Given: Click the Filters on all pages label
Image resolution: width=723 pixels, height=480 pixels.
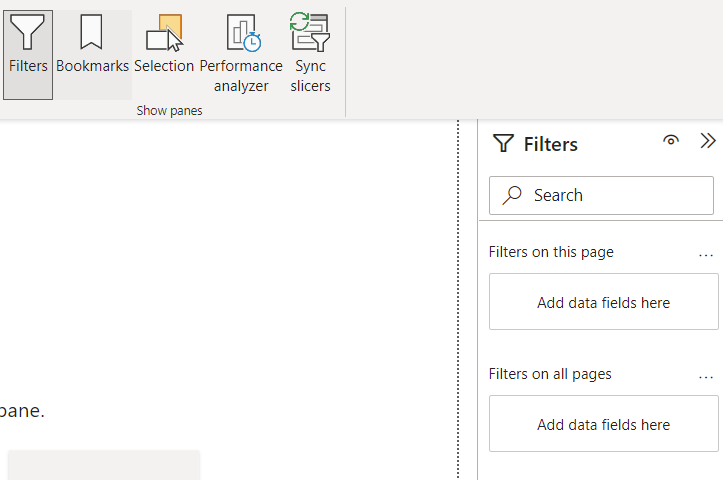Looking at the screenshot, I should pyautogui.click(x=550, y=374).
